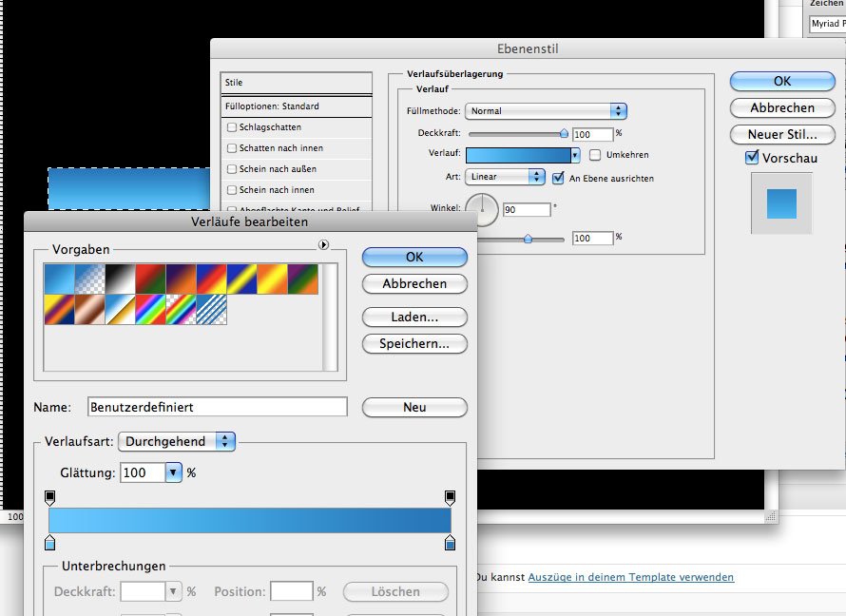Select the violet-to-orange gradient preset
This screenshot has height=616, width=846.
pos(182,279)
